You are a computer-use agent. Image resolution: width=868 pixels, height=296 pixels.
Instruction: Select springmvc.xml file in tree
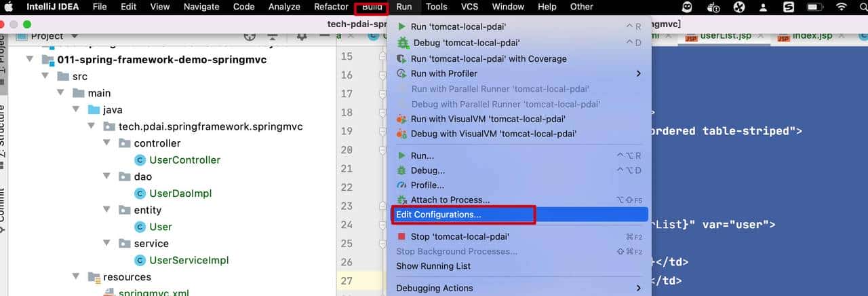pyautogui.click(x=154, y=293)
